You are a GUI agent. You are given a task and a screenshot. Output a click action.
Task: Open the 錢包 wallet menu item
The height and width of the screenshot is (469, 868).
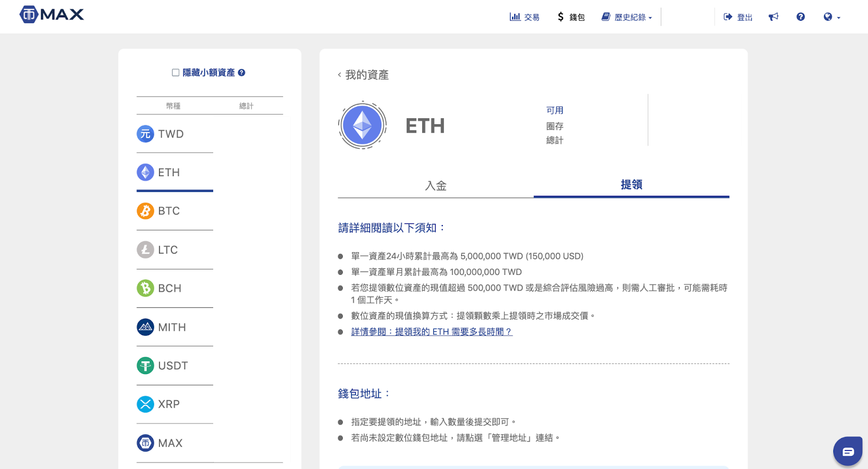[571, 17]
